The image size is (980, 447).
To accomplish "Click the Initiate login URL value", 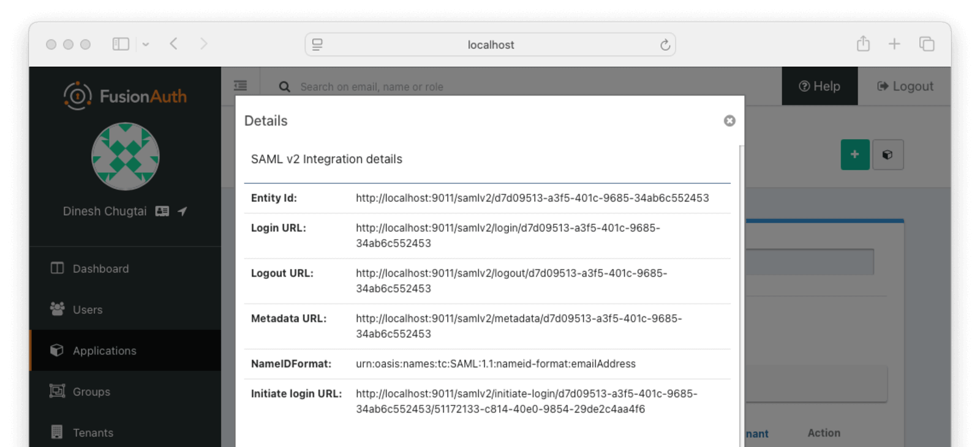I will coord(526,401).
